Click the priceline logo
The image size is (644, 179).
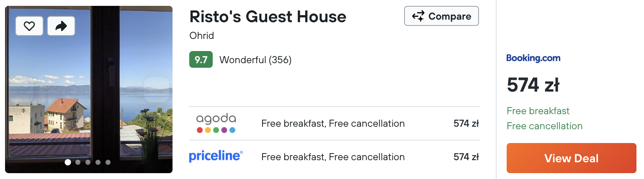(x=216, y=156)
